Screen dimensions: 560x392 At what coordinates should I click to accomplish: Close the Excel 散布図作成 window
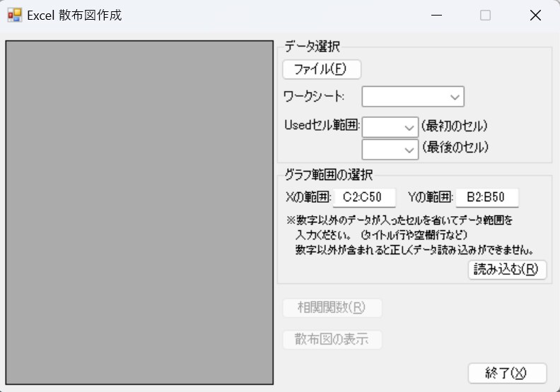[535, 16]
